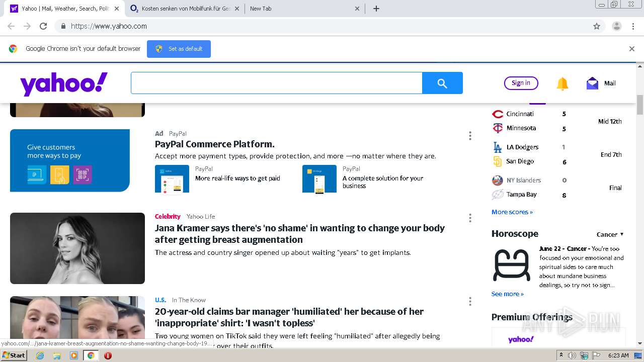Click the page vertical scrollbar thumb

640,105
